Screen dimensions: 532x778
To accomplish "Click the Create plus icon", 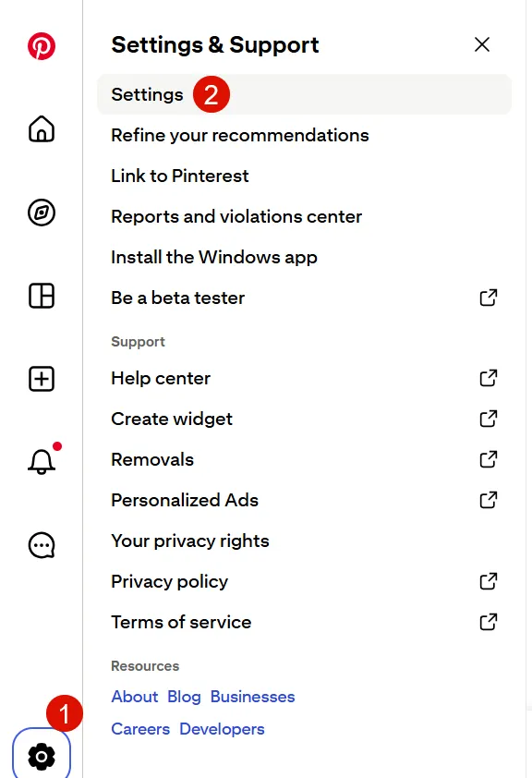I will click(42, 379).
